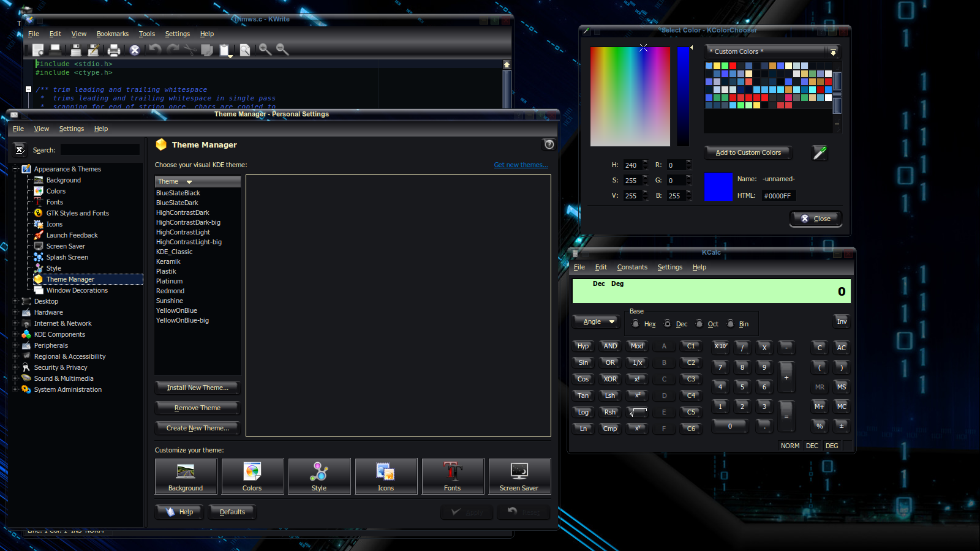Open the Angle dropdown in KCalc
980x551 pixels.
[x=597, y=322]
